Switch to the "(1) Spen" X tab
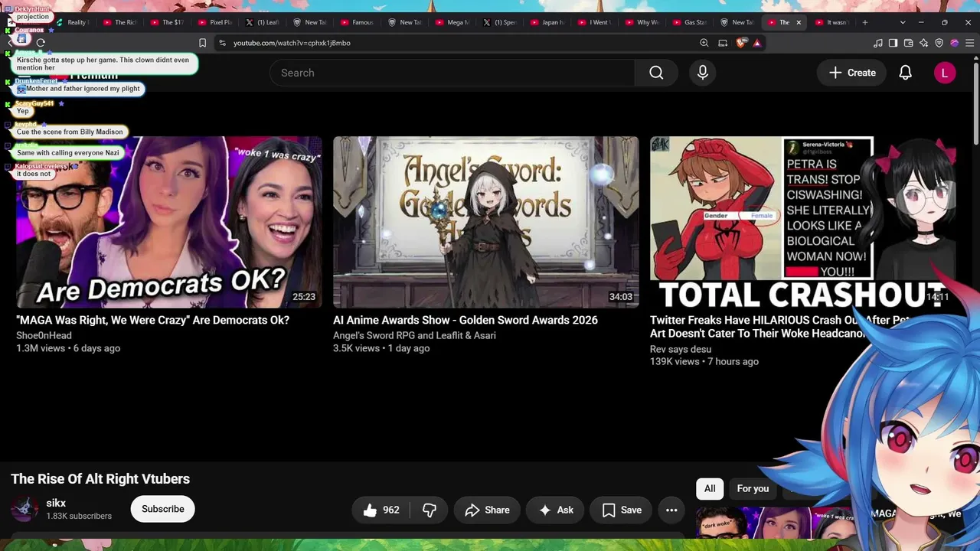This screenshot has width=980, height=551. [x=500, y=22]
